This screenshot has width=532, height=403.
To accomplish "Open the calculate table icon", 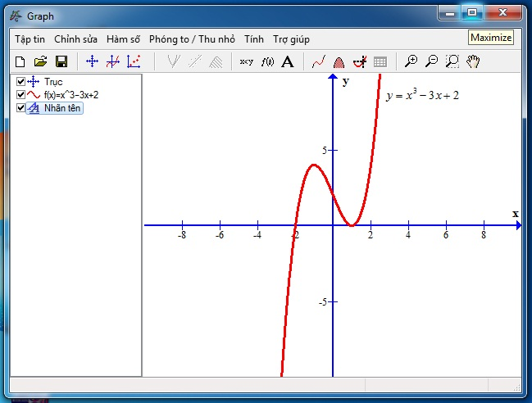I will click(x=380, y=61).
